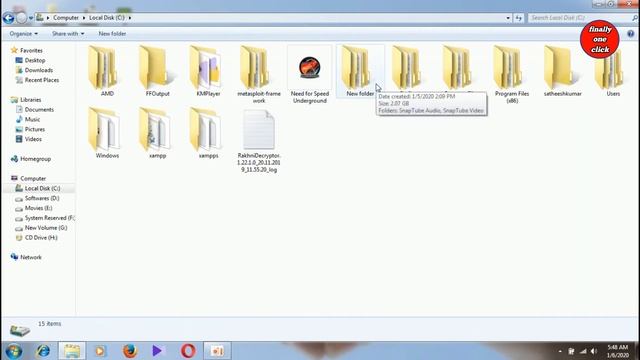This screenshot has height=360, width=640.
Task: Select the RakhniDecryptor log file
Action: pyautogui.click(x=259, y=141)
